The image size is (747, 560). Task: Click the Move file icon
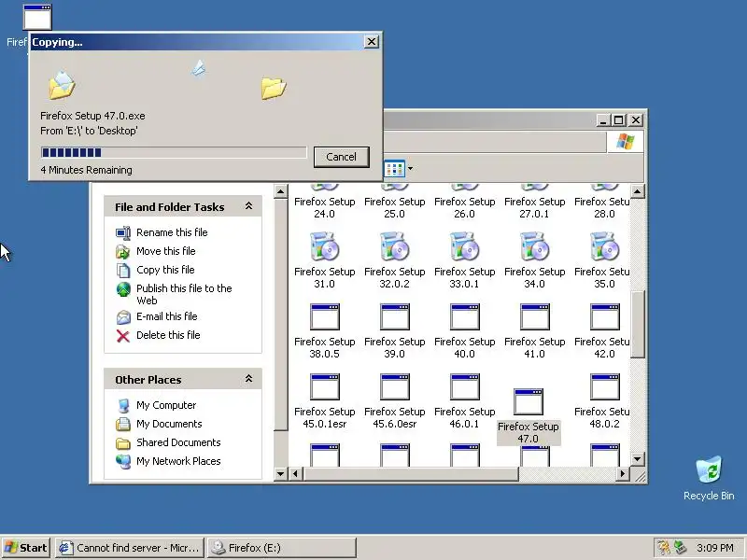[x=123, y=251]
